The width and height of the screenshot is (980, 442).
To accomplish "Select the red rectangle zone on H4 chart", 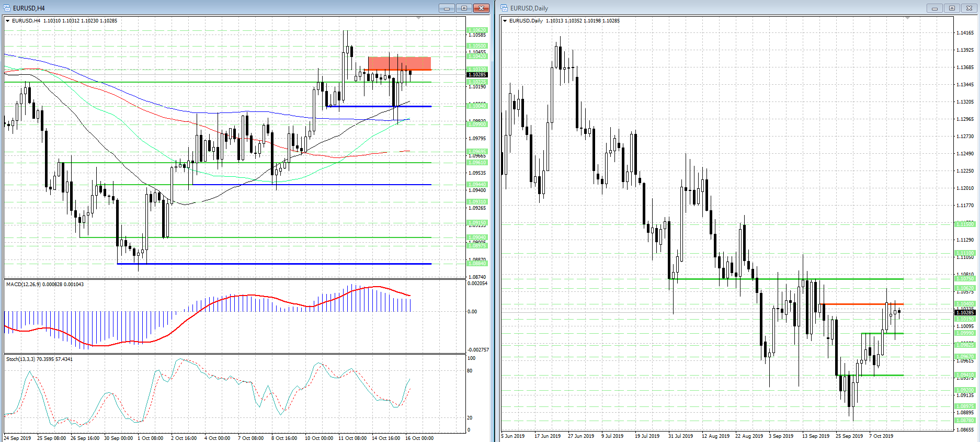I will click(400, 63).
